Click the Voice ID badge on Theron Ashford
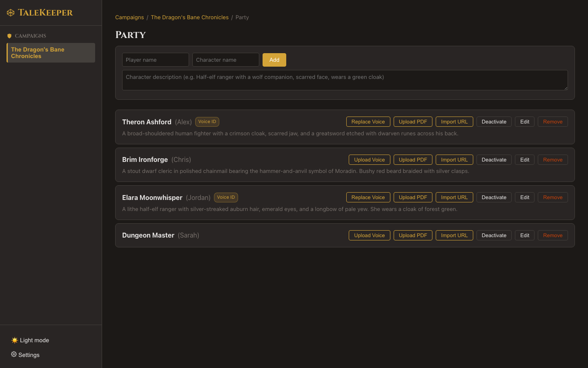Screen dimensions: 588x368 coord(207,121)
